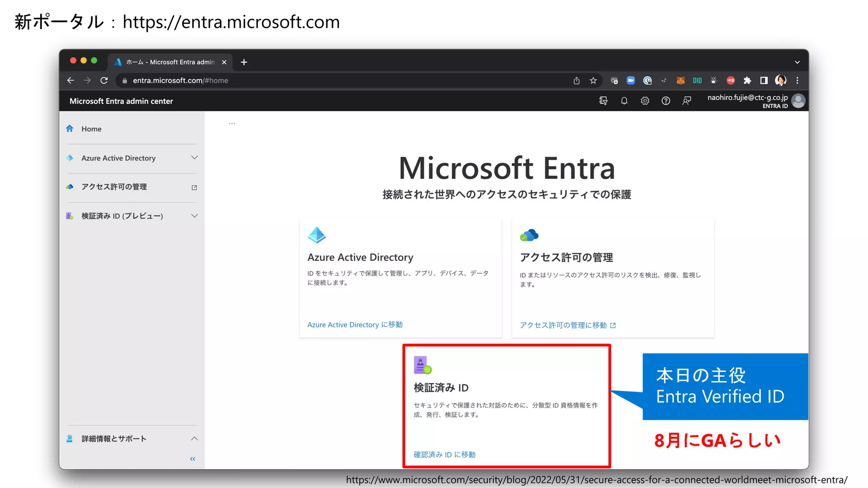
Task: Click the lock icon in address bar
Action: click(x=125, y=80)
